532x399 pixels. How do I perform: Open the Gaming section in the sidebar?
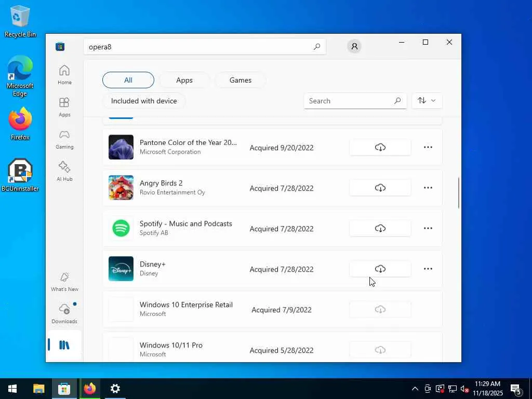tap(64, 139)
